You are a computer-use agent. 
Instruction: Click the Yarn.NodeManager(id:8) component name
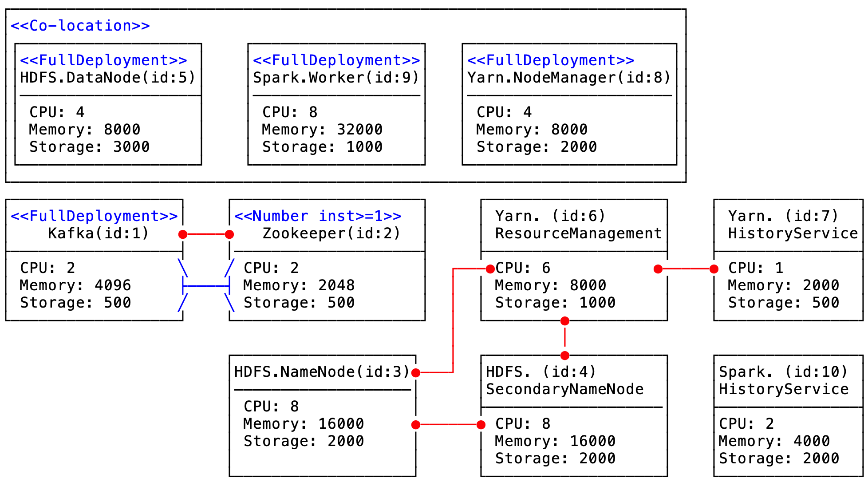coord(569,78)
